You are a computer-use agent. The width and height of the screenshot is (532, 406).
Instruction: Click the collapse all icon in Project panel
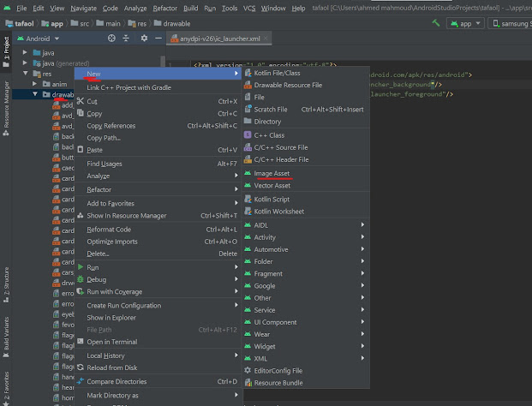point(128,39)
